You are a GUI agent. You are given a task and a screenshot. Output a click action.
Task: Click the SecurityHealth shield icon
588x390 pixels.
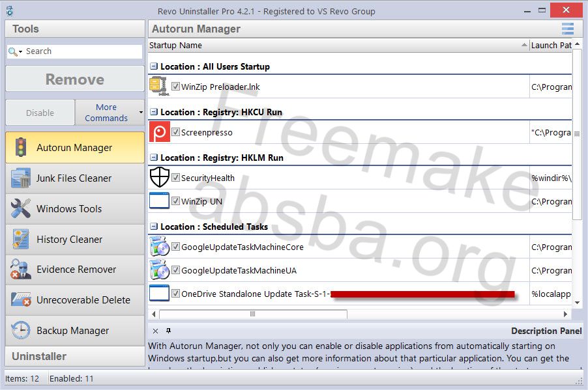tap(159, 177)
